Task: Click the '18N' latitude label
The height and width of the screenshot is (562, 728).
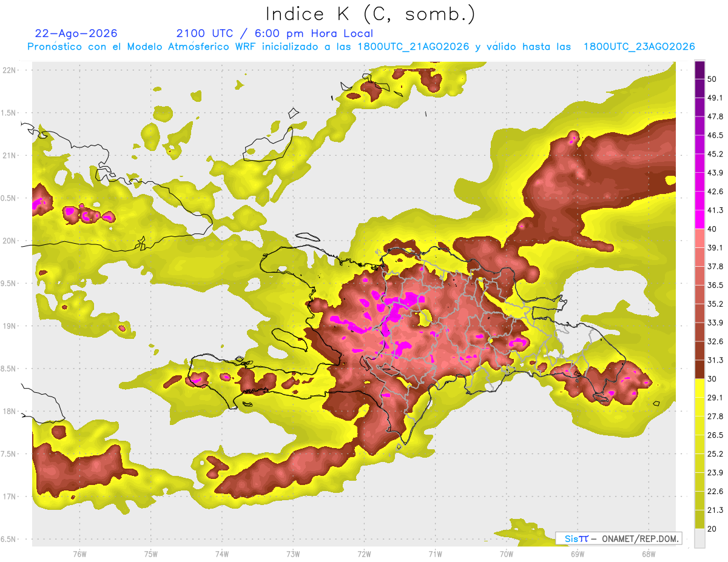Action: pos(9,411)
